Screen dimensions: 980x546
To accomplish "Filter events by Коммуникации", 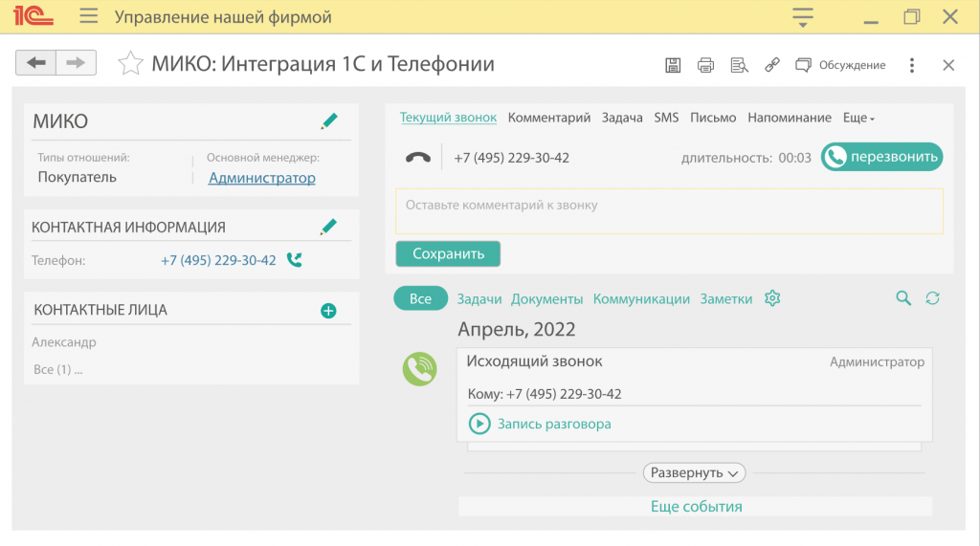I will (x=641, y=299).
